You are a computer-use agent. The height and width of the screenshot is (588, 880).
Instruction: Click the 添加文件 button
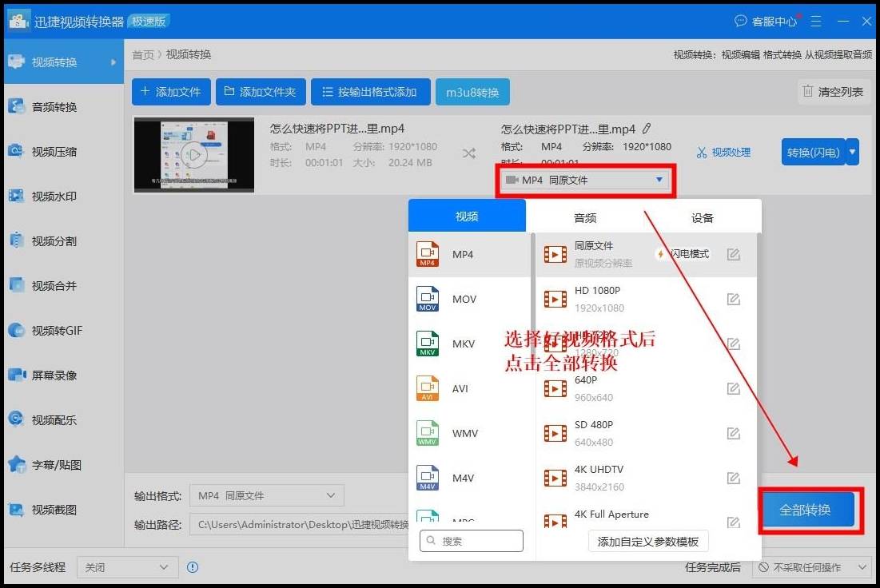171,92
